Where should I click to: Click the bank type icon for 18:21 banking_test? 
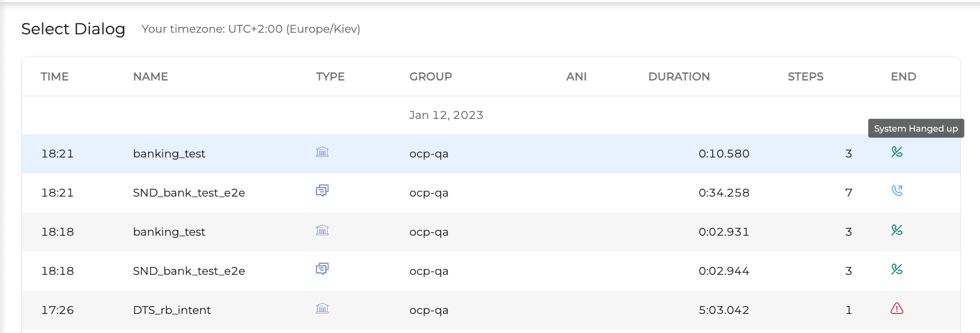click(x=322, y=152)
